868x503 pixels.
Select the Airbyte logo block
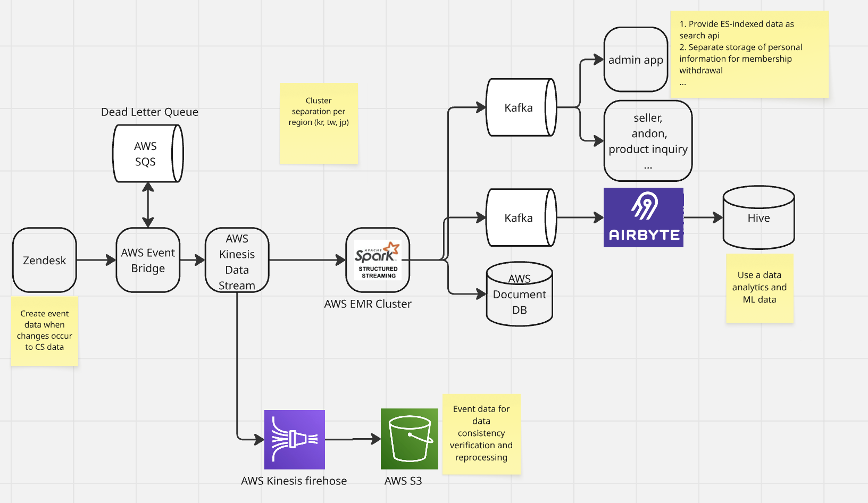click(644, 217)
